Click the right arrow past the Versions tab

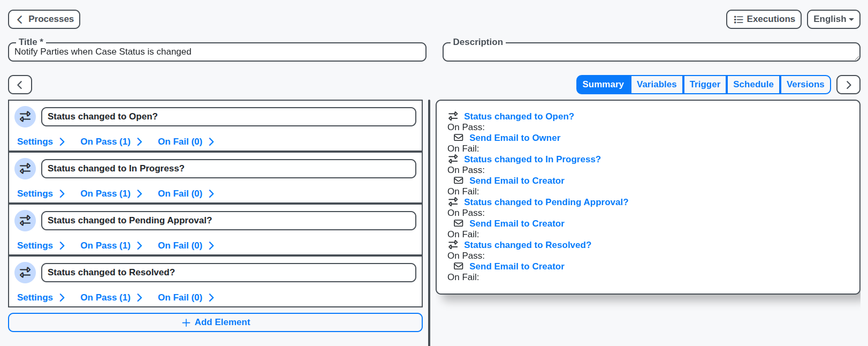point(848,84)
